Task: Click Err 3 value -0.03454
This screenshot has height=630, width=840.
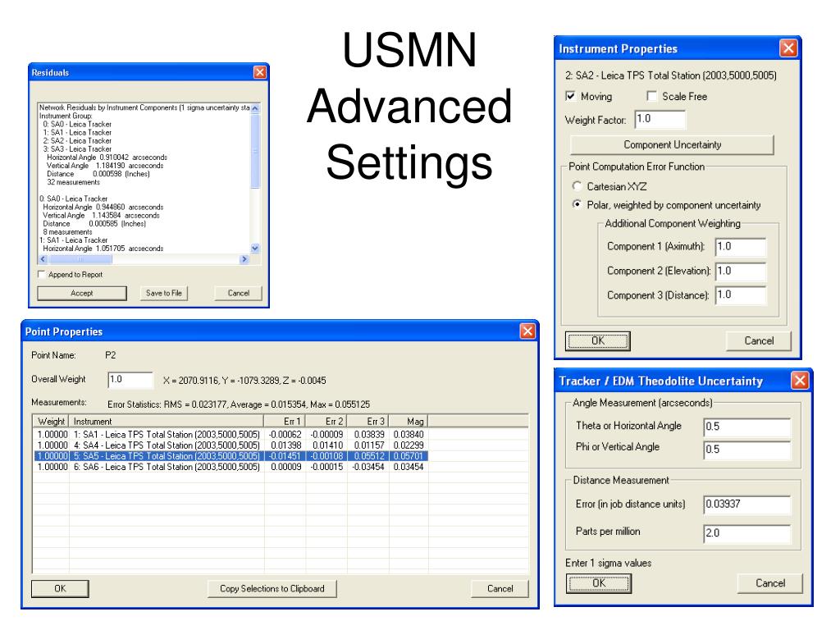Action: coord(368,467)
